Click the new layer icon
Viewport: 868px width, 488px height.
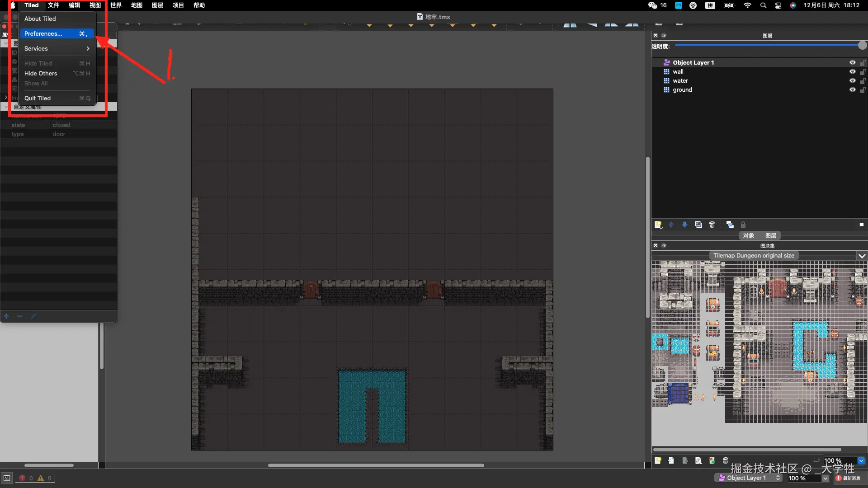coord(658,225)
